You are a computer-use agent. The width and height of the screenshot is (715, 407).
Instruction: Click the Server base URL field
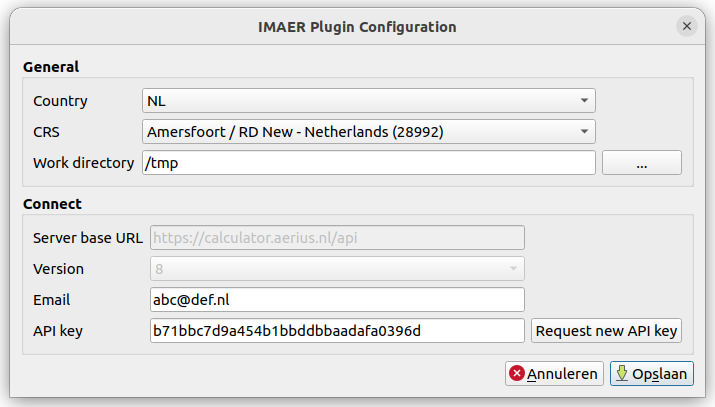click(x=337, y=238)
